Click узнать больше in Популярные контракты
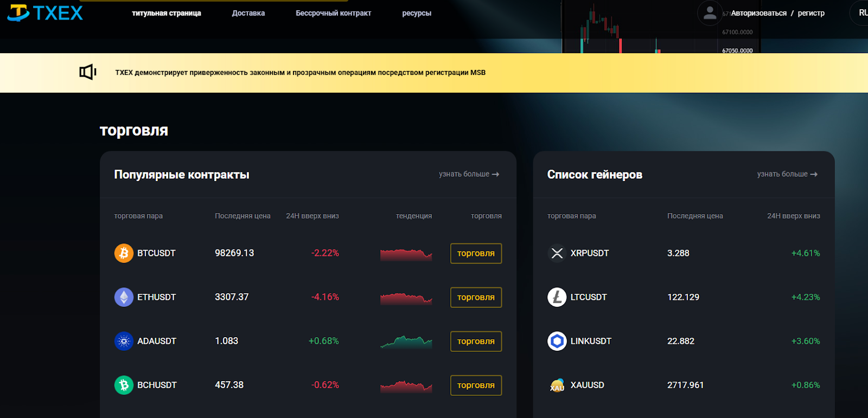Image resolution: width=868 pixels, height=418 pixels. [x=469, y=174]
